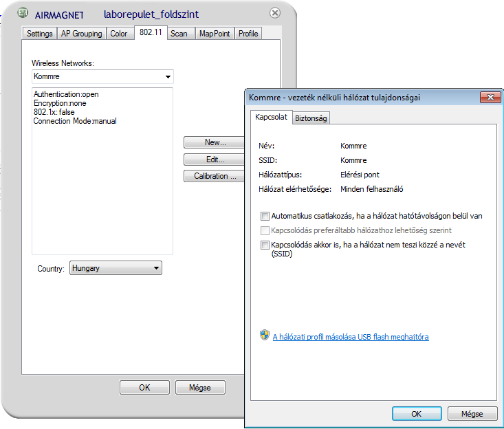Toggle Kapcsolódás preferáltabb hálózathoz checkbox
This screenshot has height=429, width=504.
[265, 230]
